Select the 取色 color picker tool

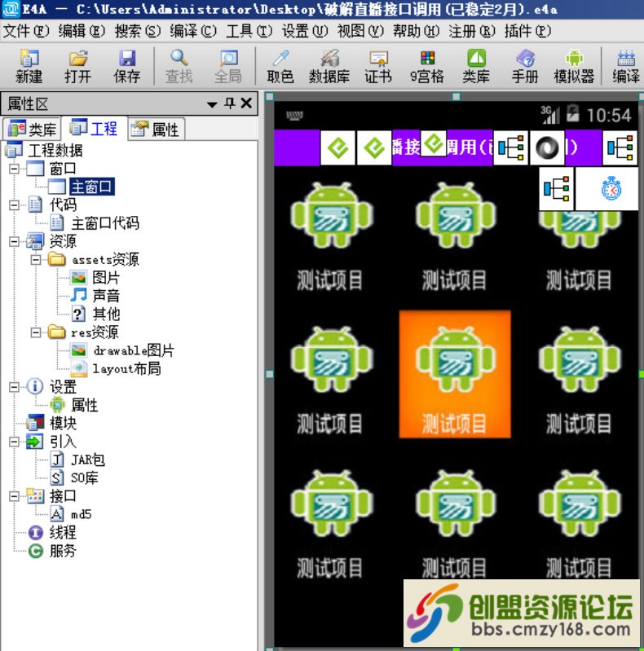tap(280, 67)
